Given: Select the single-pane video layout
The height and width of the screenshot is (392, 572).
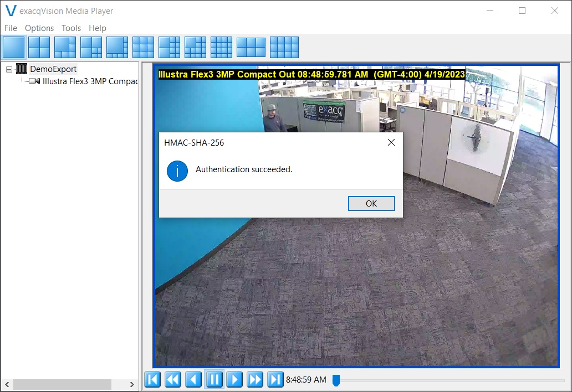Looking at the screenshot, I should pyautogui.click(x=13, y=48).
